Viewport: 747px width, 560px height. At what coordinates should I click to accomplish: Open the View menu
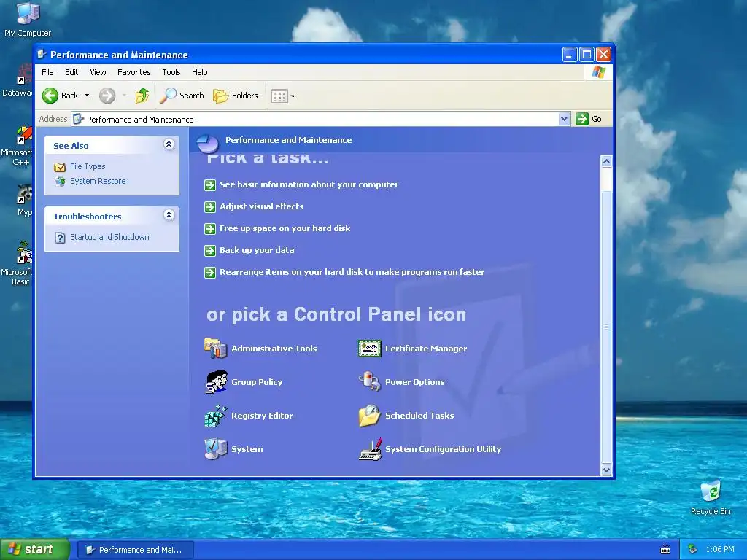coord(98,72)
